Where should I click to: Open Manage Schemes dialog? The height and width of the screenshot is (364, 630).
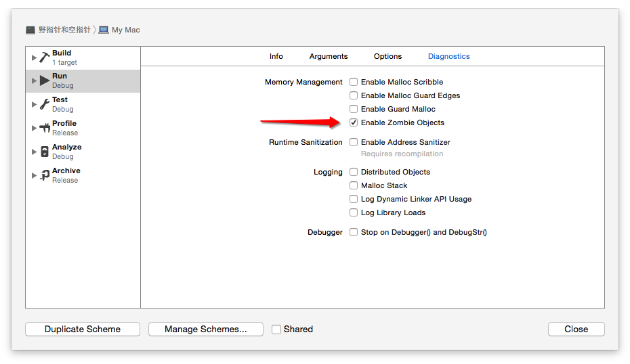pos(205,329)
